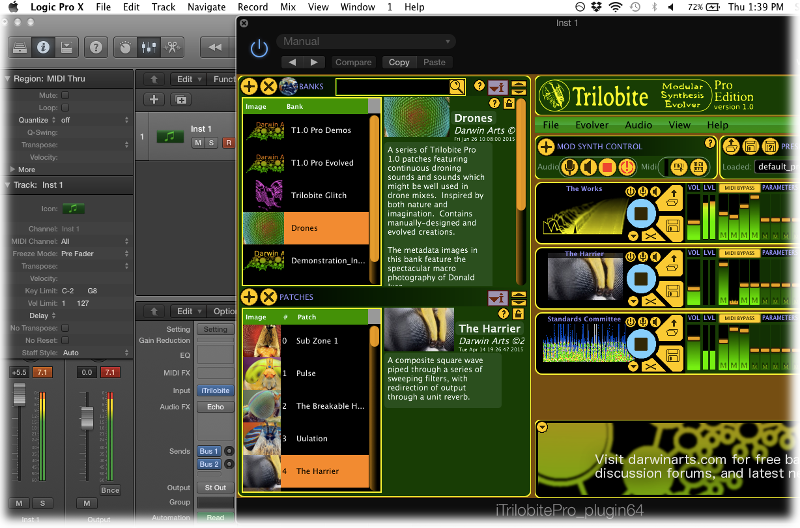Screen dimensions: 800x528
Task: Click the Trilobite logo emblem
Action: tap(554, 96)
